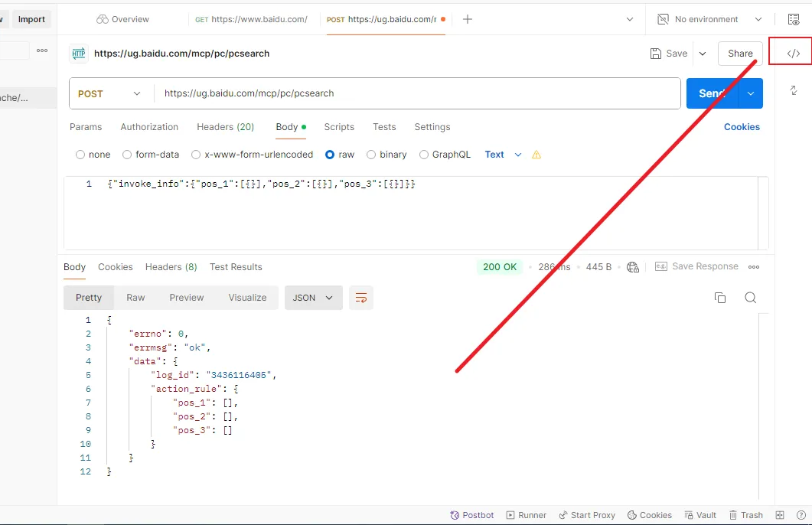Click the 200 OK status badge
This screenshot has width=812, height=525.
pyautogui.click(x=500, y=267)
